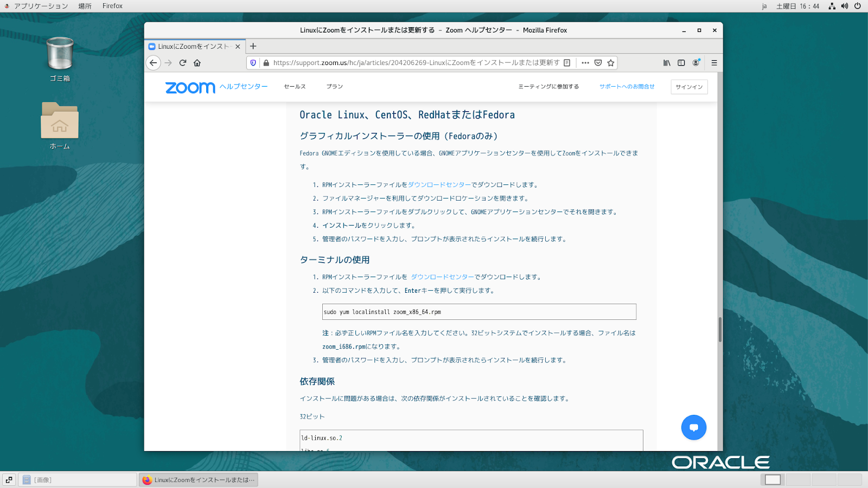868x488 pixels.
Task: Click the Zoom logo
Action: [x=190, y=87]
